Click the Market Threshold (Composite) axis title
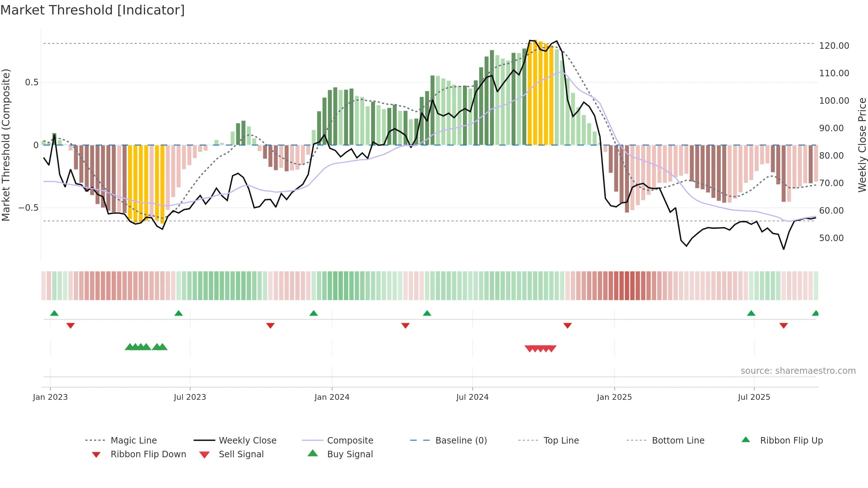Viewport: 868px width, 488px height. pos(6,145)
